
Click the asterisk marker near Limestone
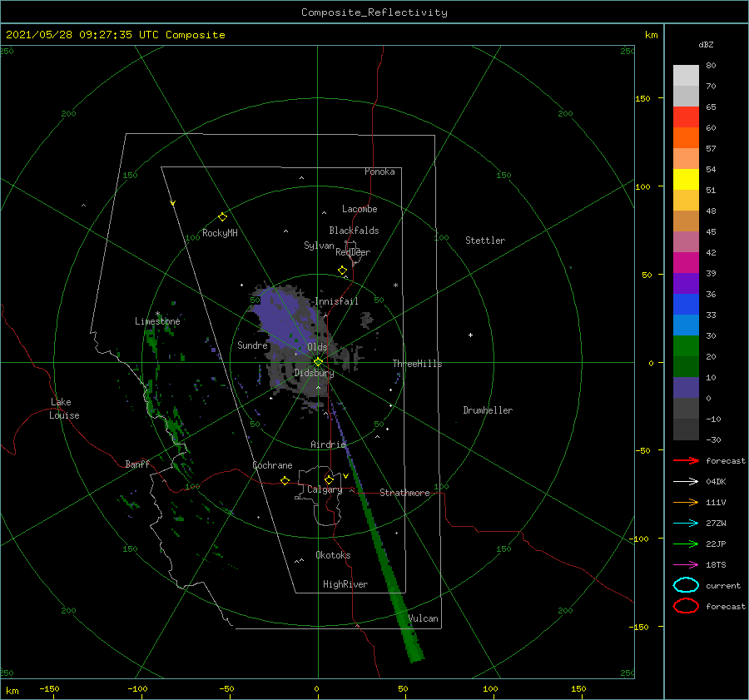tap(157, 314)
